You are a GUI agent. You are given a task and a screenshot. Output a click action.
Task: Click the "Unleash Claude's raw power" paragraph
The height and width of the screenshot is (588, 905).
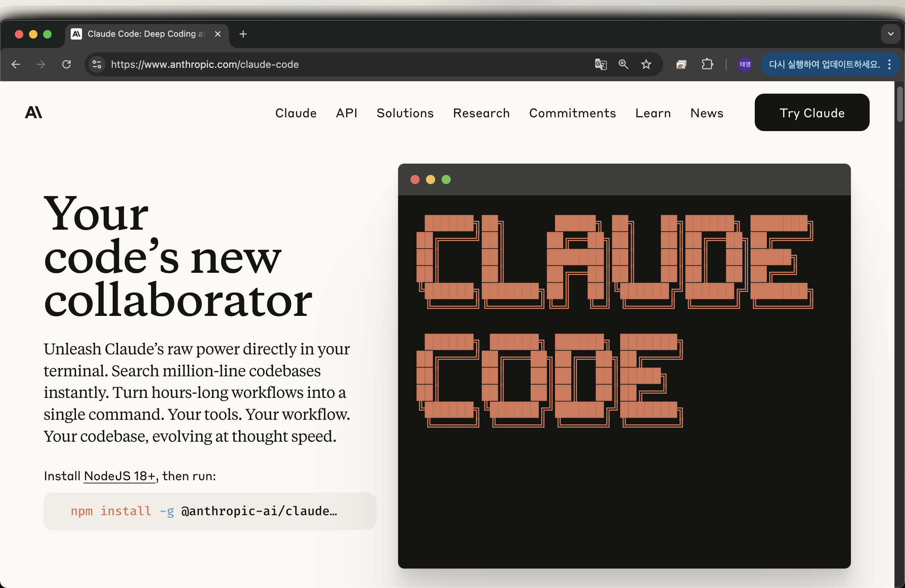point(197,392)
